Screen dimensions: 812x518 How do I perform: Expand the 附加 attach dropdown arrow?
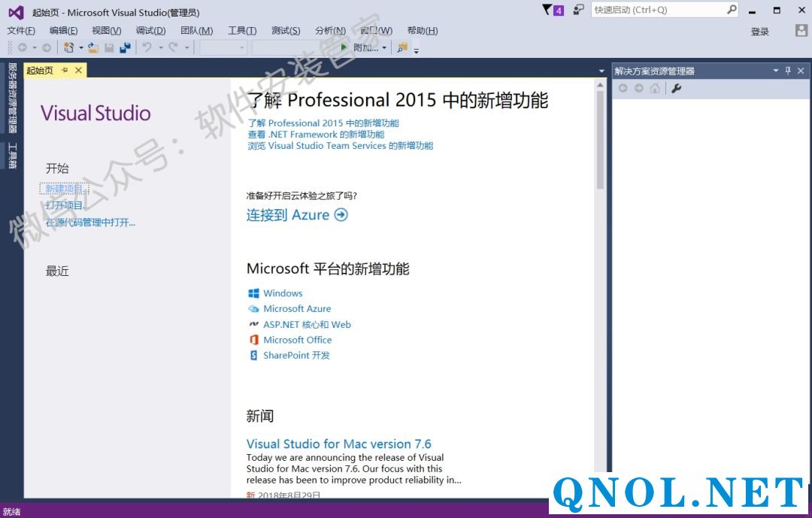384,48
